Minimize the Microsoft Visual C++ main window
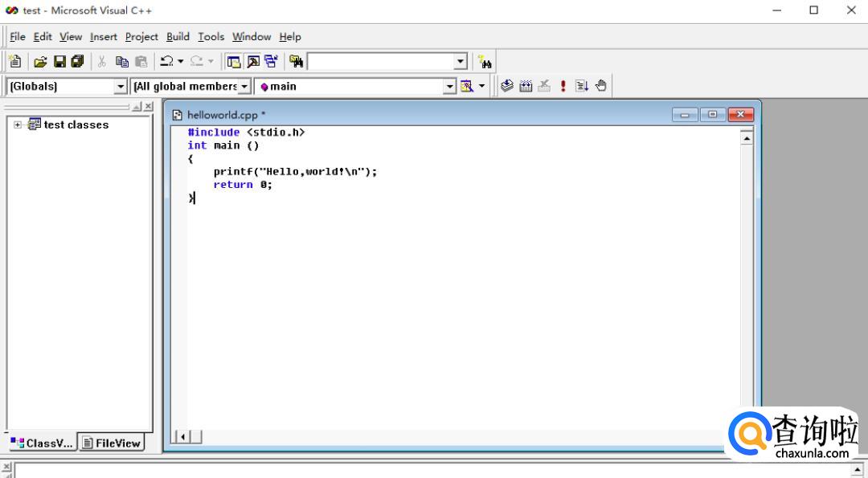The image size is (868, 478). coord(776,10)
